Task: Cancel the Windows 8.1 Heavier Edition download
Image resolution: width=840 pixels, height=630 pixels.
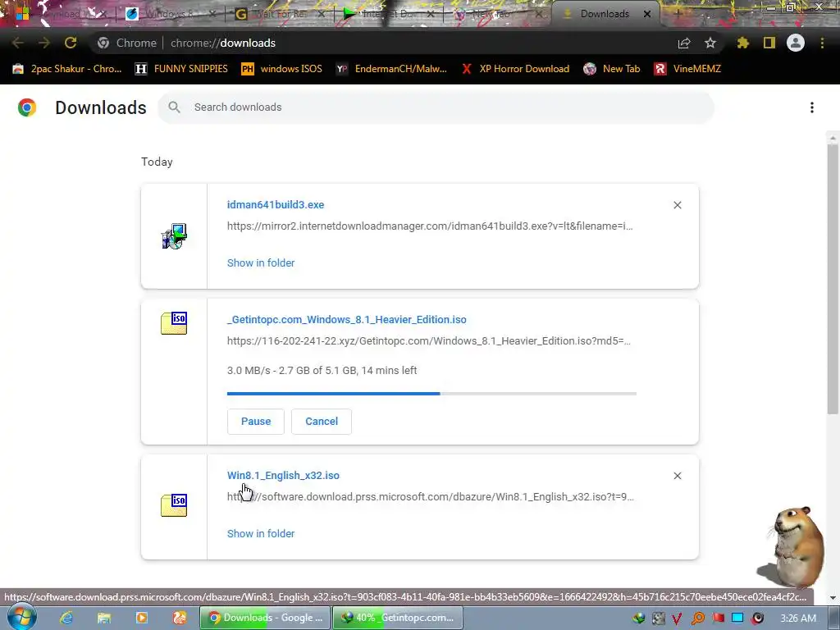Action: click(322, 422)
